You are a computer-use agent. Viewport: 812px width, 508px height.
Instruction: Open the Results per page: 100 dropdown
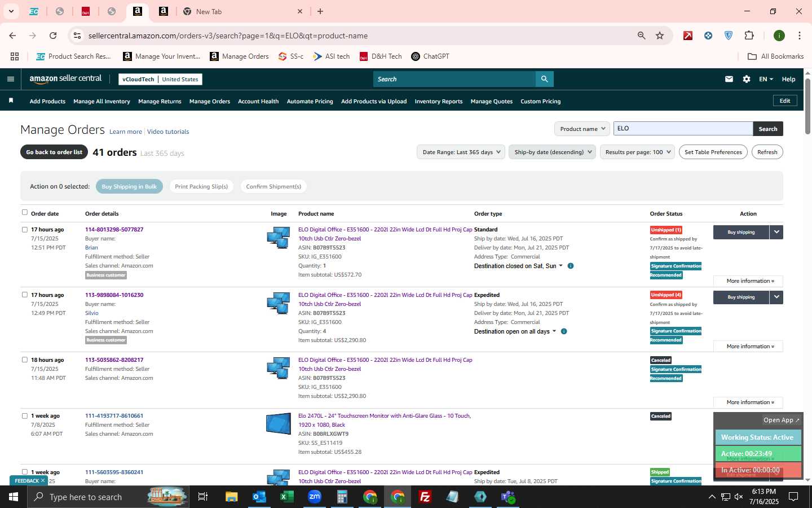637,152
